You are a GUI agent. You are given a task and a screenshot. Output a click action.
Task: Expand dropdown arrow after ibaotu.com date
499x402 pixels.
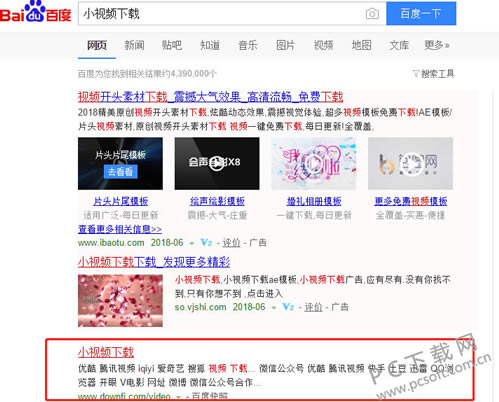(192, 243)
